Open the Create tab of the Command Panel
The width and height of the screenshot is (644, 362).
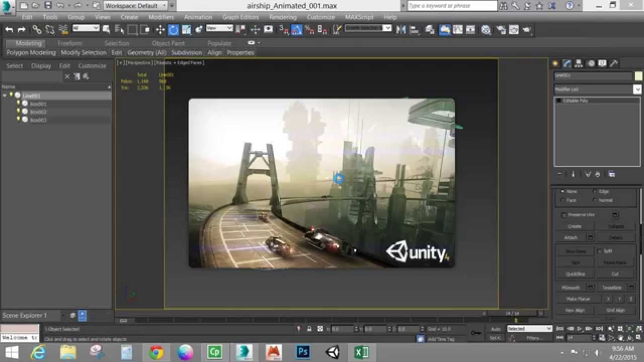click(554, 63)
